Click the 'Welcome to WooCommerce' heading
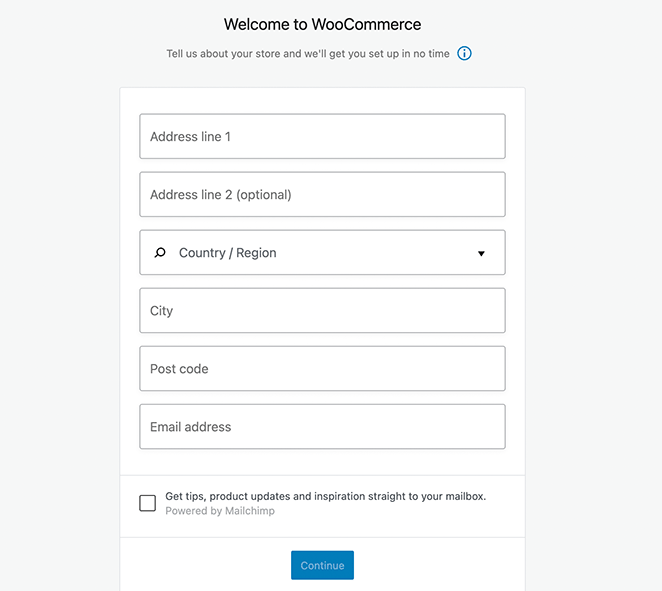The width and height of the screenshot is (662, 591). point(322,24)
